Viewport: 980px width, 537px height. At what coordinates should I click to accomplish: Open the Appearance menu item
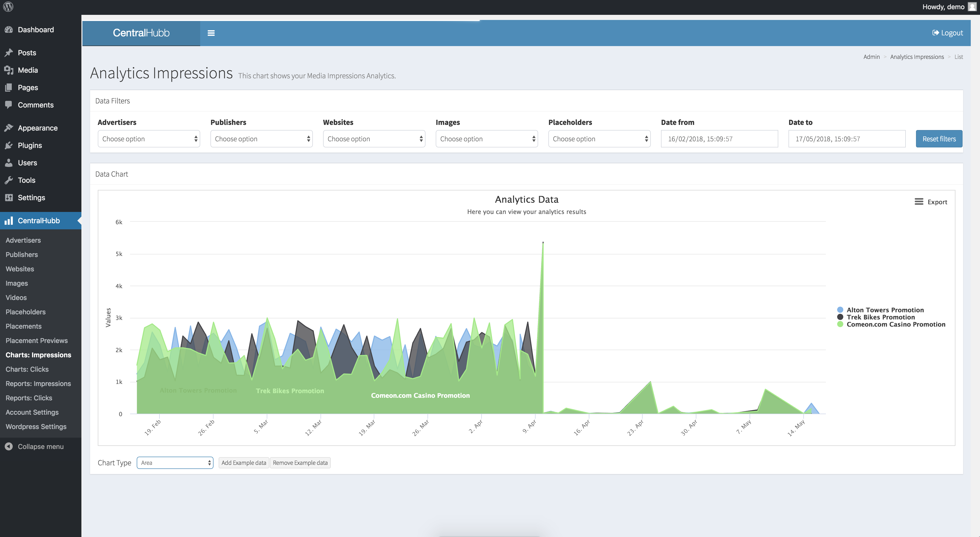[41, 128]
